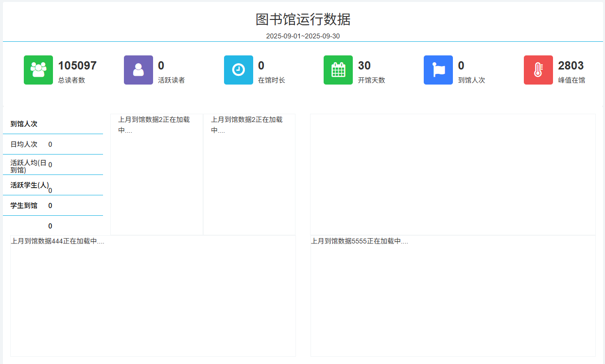This screenshot has width=605, height=364.
Task: Click the 峰值在馆 value 2803
Action: click(571, 65)
